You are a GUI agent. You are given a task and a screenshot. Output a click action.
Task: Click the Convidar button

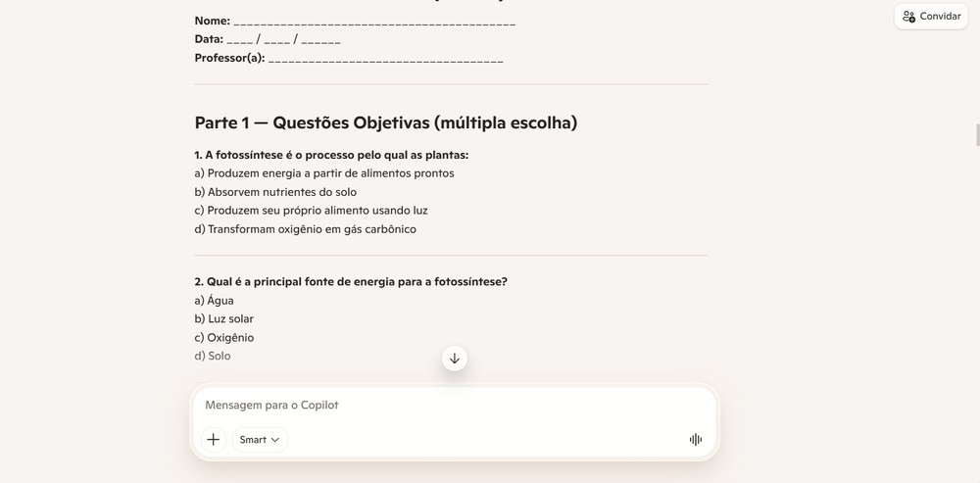931,17
